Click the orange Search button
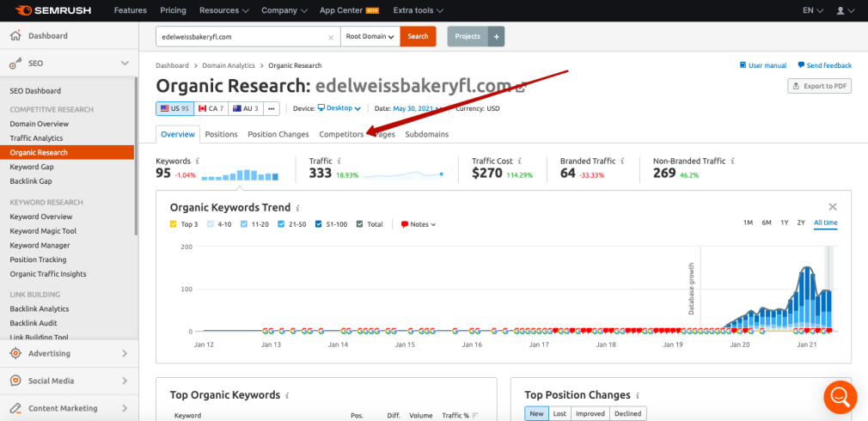The width and height of the screenshot is (868, 421). pos(418,37)
